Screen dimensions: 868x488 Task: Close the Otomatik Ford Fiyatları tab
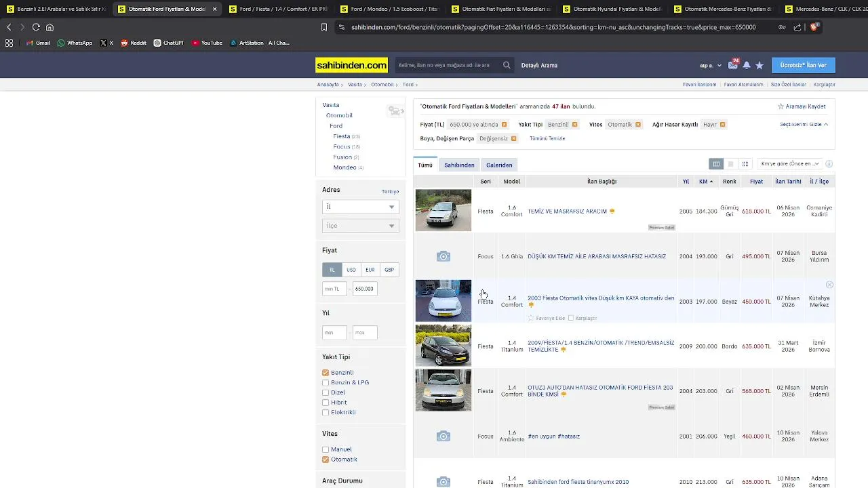214,9
